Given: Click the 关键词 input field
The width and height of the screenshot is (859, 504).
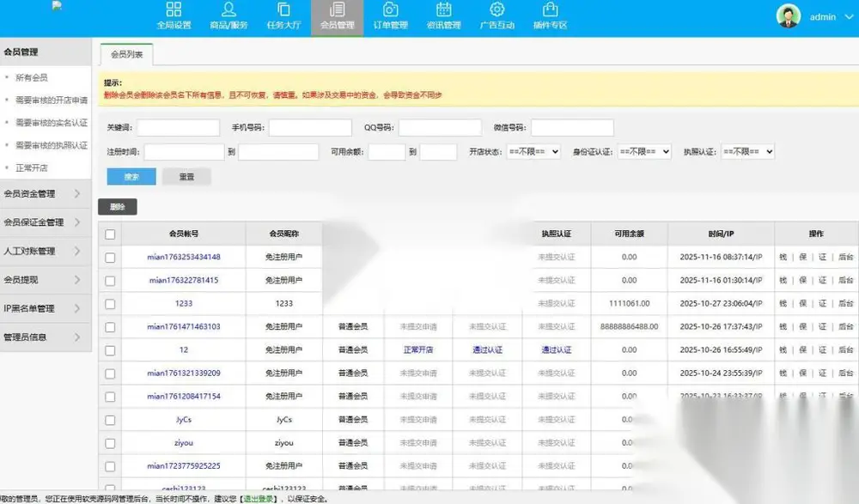Looking at the screenshot, I should click(x=178, y=128).
